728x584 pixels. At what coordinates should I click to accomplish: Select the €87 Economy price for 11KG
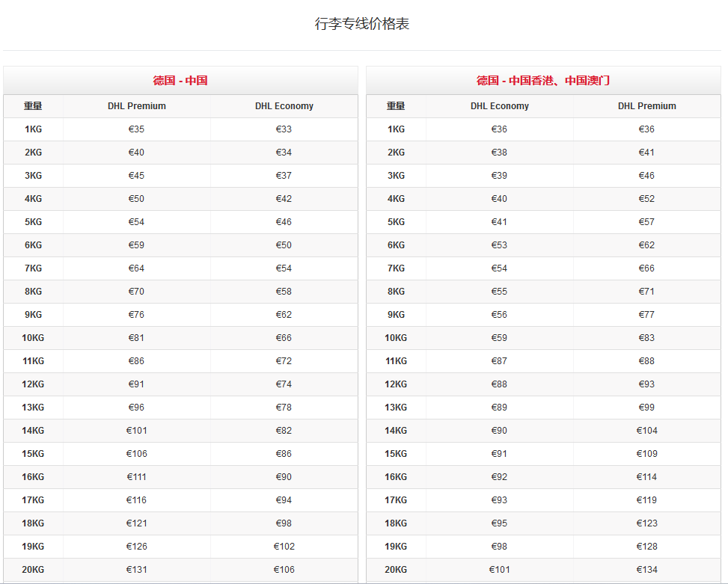500,361
